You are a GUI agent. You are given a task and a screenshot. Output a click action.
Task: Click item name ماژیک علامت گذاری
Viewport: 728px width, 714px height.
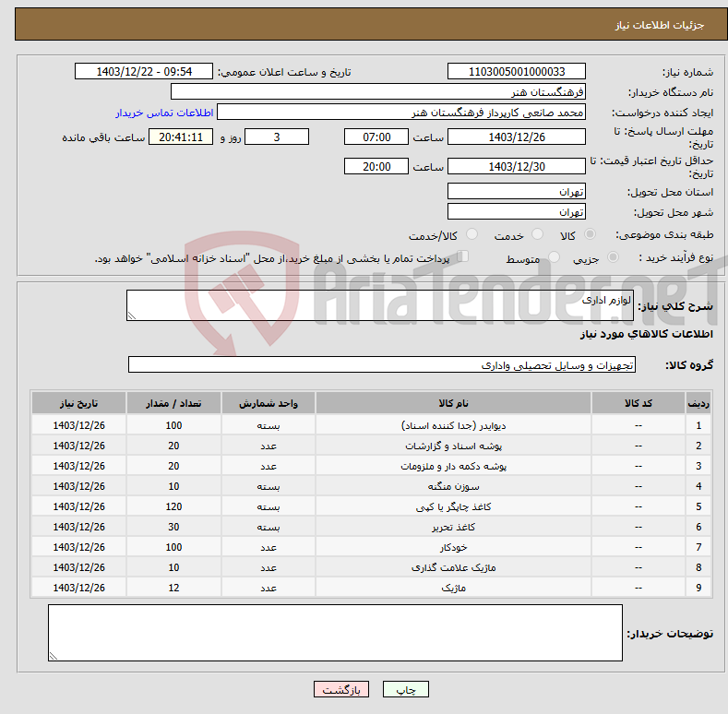453,567
